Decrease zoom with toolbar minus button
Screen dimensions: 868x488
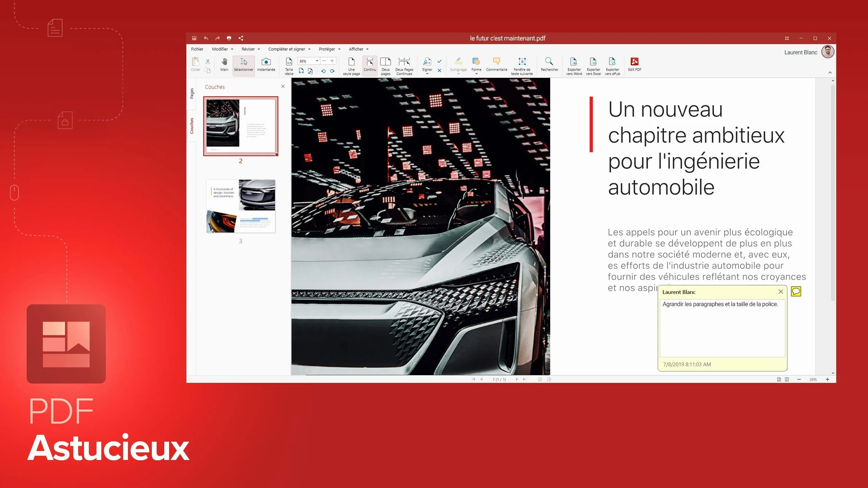324,61
